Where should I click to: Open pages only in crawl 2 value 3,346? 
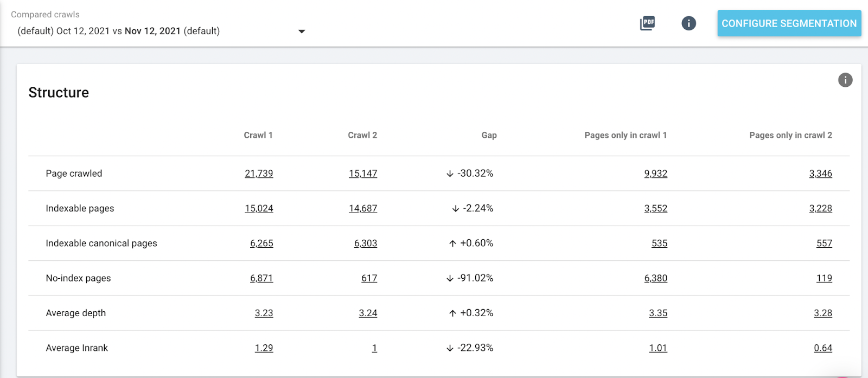pos(821,174)
